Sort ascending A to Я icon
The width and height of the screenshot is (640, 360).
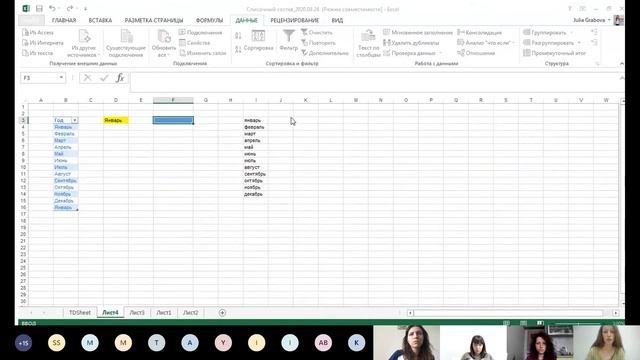coord(238,36)
